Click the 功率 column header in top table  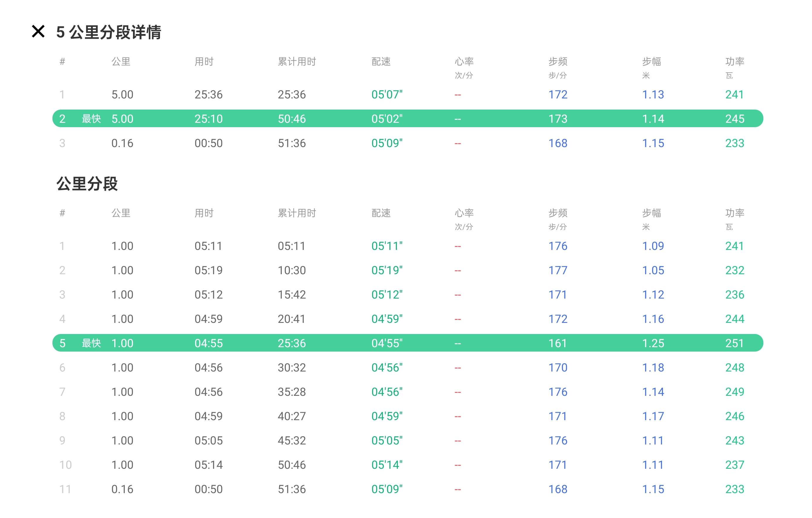pyautogui.click(x=734, y=61)
